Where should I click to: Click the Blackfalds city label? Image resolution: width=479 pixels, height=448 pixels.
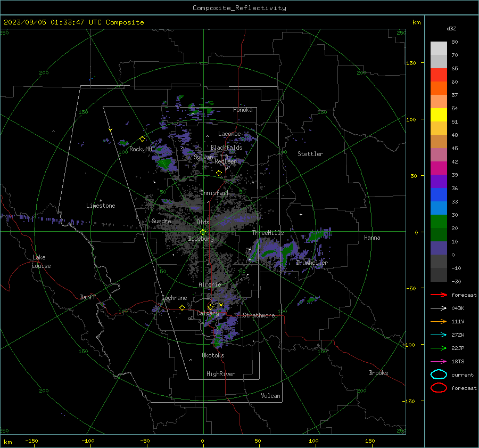click(226, 148)
